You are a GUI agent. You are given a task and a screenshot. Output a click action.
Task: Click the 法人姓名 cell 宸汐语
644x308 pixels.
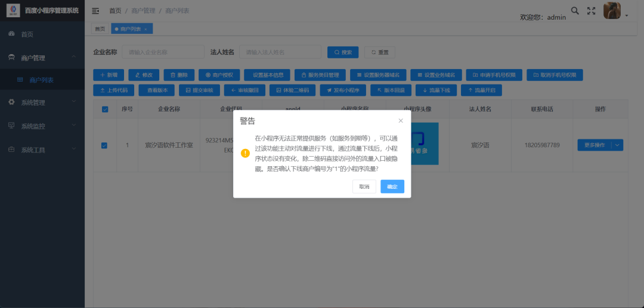coord(481,145)
